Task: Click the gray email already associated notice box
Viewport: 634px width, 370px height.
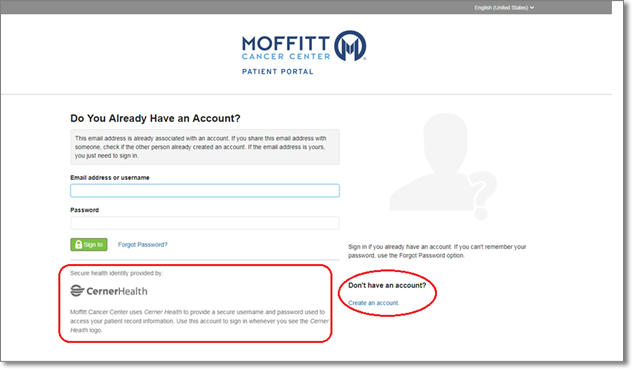Action: 205,147
